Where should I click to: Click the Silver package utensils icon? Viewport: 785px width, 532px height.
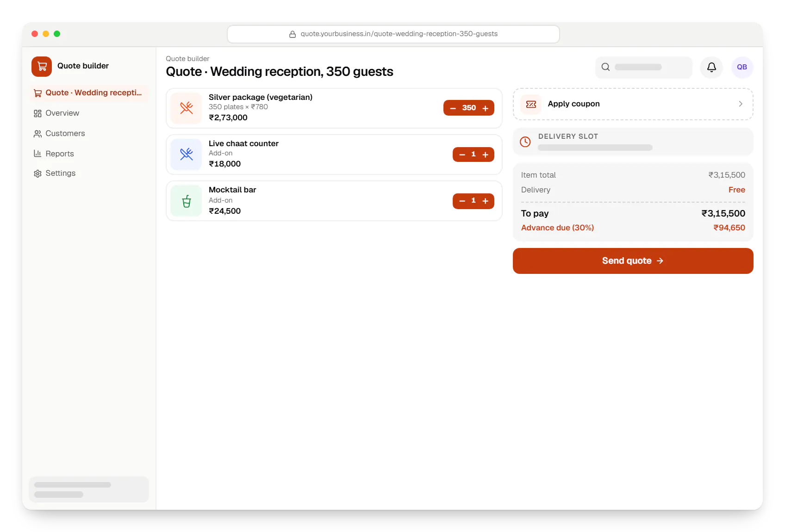pyautogui.click(x=186, y=108)
